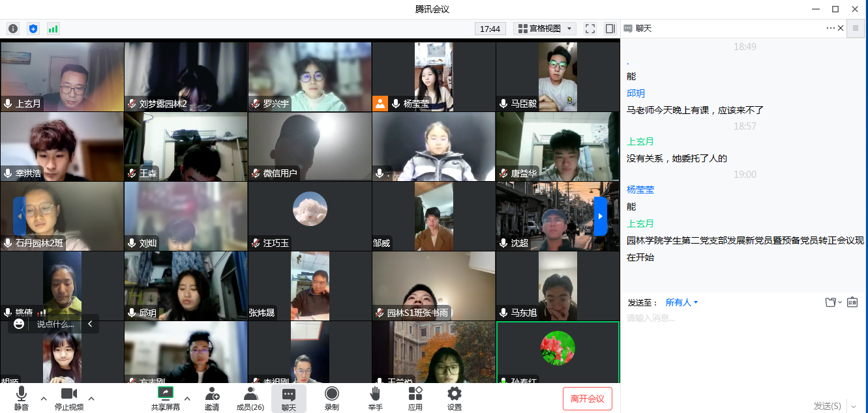The height and width of the screenshot is (413, 868).
Task: Open apps via the 应用 icon
Action: pos(415,398)
